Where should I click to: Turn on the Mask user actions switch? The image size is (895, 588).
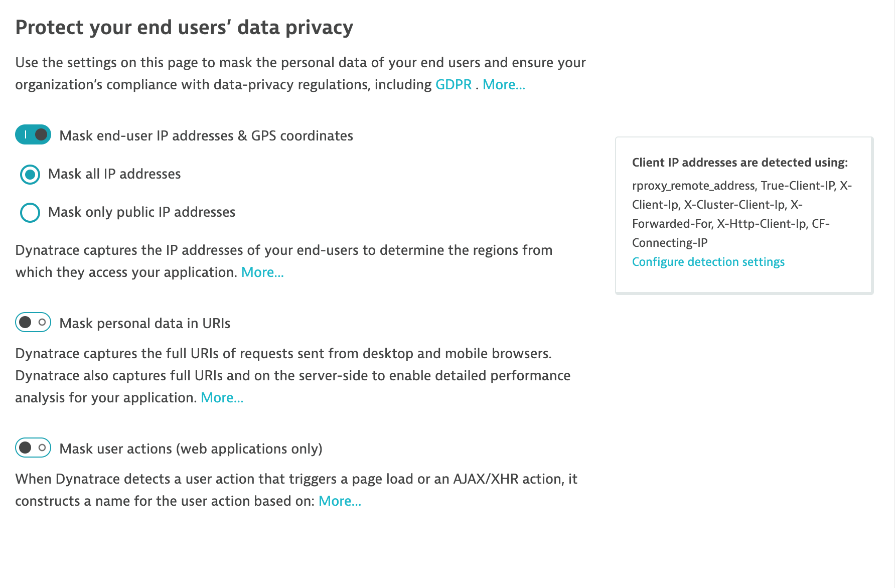[x=33, y=448]
